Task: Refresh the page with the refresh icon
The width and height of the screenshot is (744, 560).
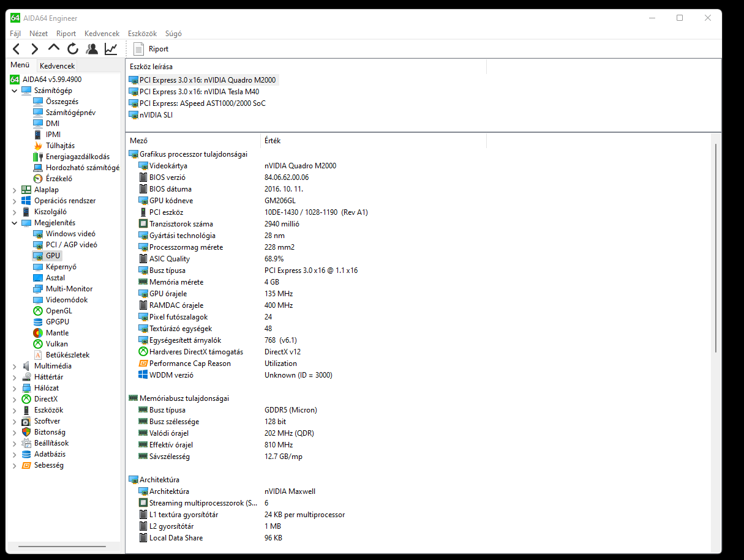Action: tap(73, 49)
